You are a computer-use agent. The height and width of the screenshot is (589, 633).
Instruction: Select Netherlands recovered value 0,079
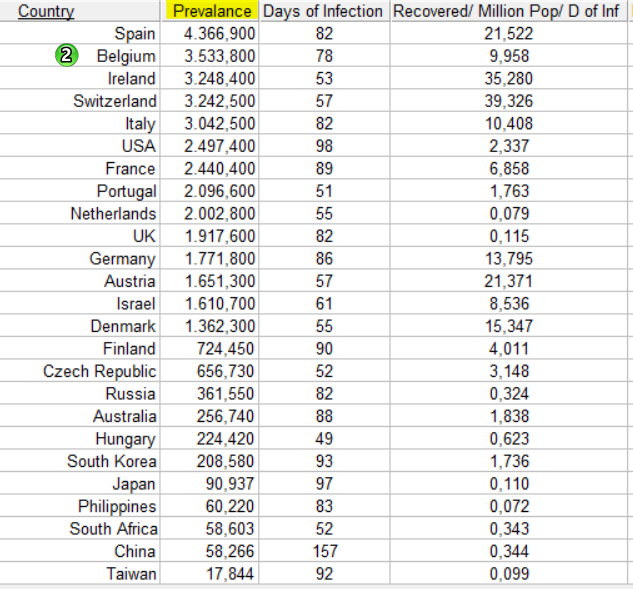tap(509, 214)
